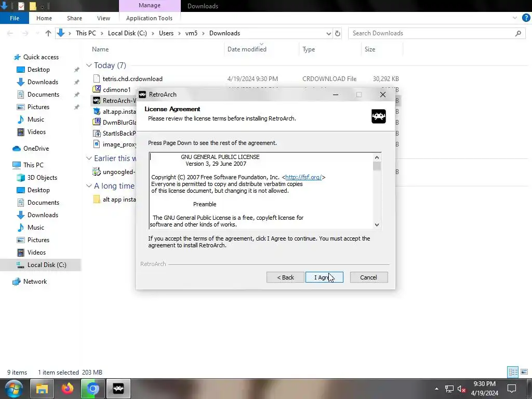Switch to details view layout

(x=513, y=372)
